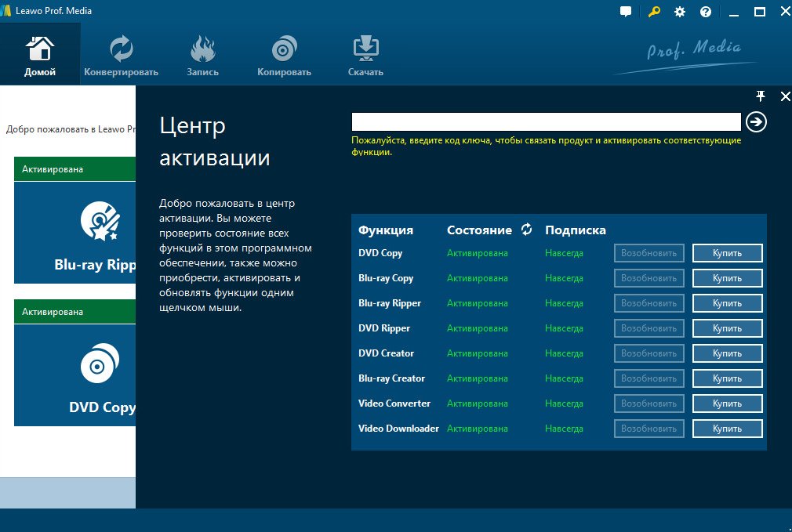The width and height of the screenshot is (792, 532).
Task: Click Возобновить for Blu-ray Creator
Action: [x=649, y=378]
